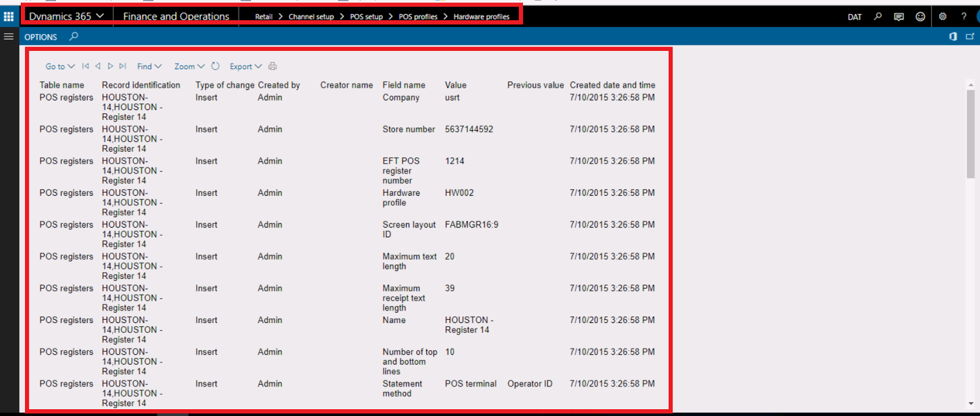Click the Company field name
Screen dimensions: 980x416
point(401,97)
